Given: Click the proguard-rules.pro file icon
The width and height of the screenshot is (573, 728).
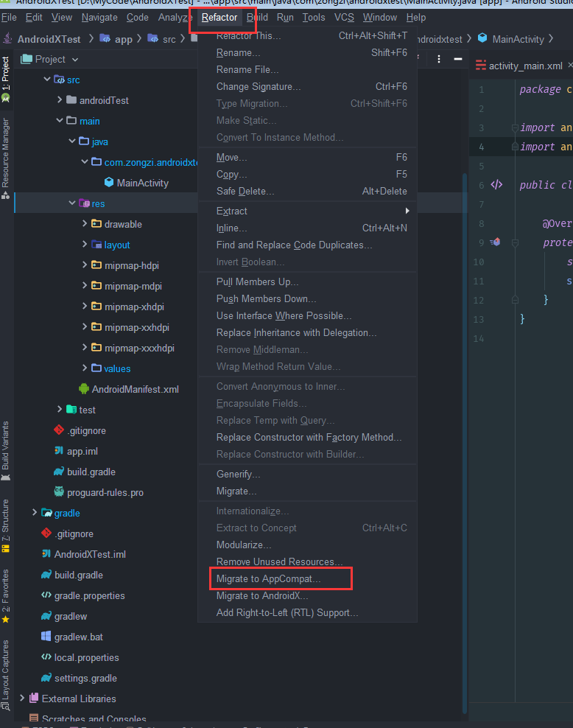Looking at the screenshot, I should [x=59, y=491].
